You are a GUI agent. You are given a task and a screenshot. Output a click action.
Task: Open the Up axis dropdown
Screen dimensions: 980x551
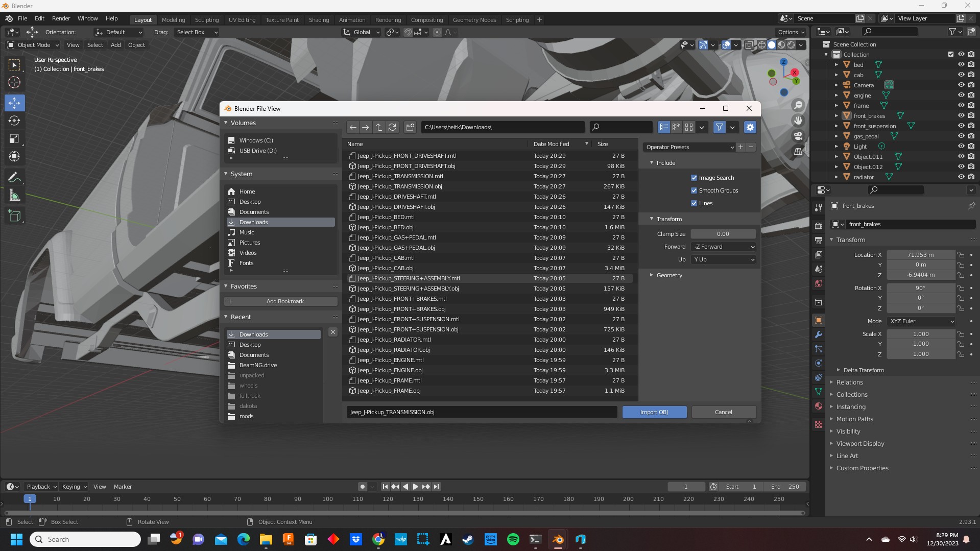(723, 259)
